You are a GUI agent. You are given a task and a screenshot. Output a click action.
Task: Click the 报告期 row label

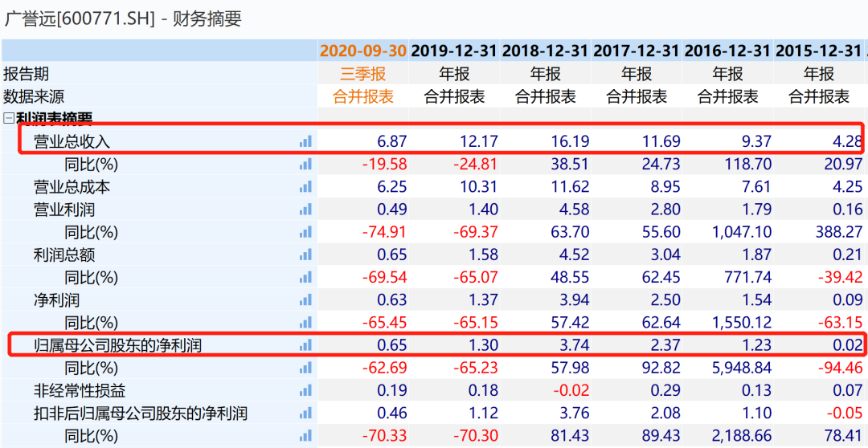point(26,74)
